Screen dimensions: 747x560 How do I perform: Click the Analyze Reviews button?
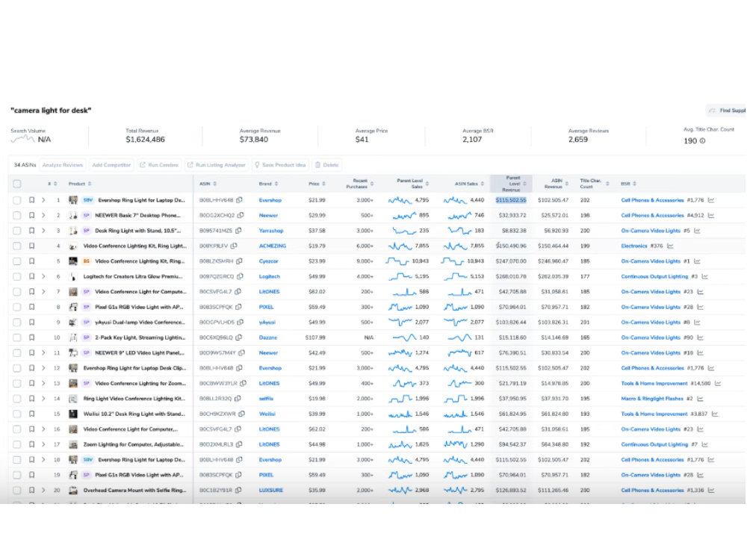63,165
